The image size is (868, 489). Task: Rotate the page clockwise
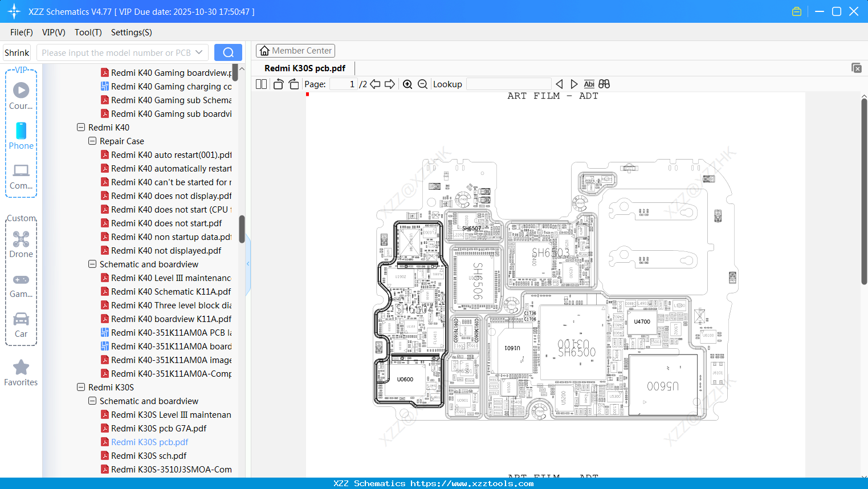pyautogui.click(x=294, y=84)
